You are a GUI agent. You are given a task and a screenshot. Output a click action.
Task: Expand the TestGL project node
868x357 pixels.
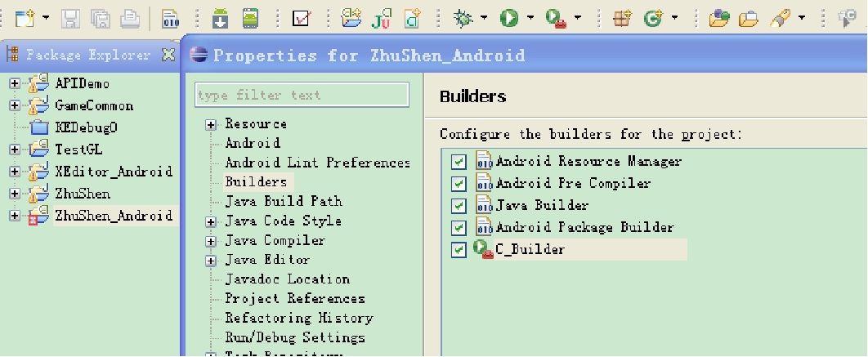tap(15, 149)
